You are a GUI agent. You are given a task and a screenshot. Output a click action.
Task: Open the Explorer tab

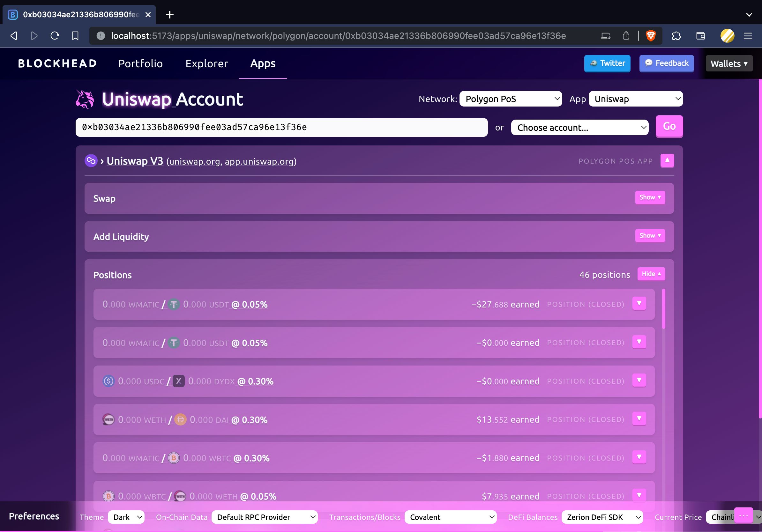(206, 63)
